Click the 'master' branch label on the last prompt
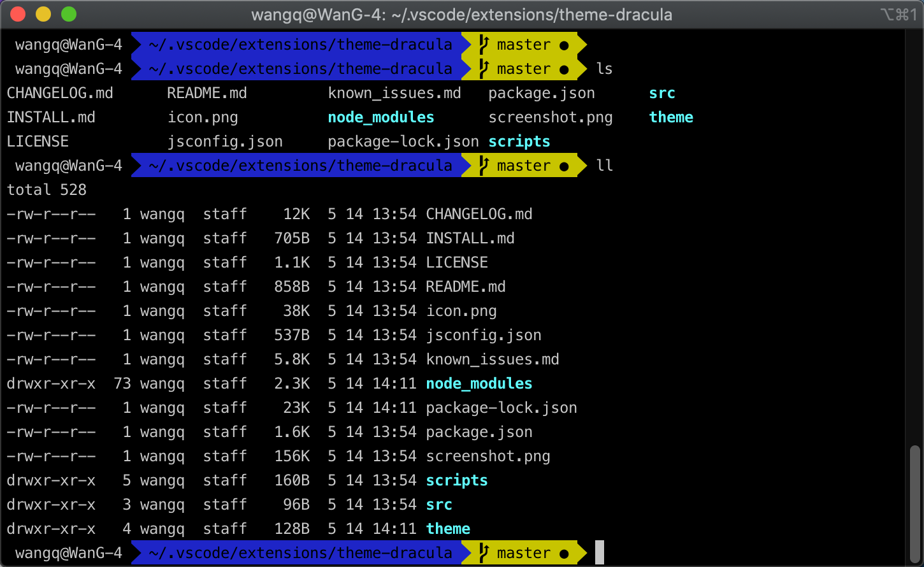 click(523, 553)
